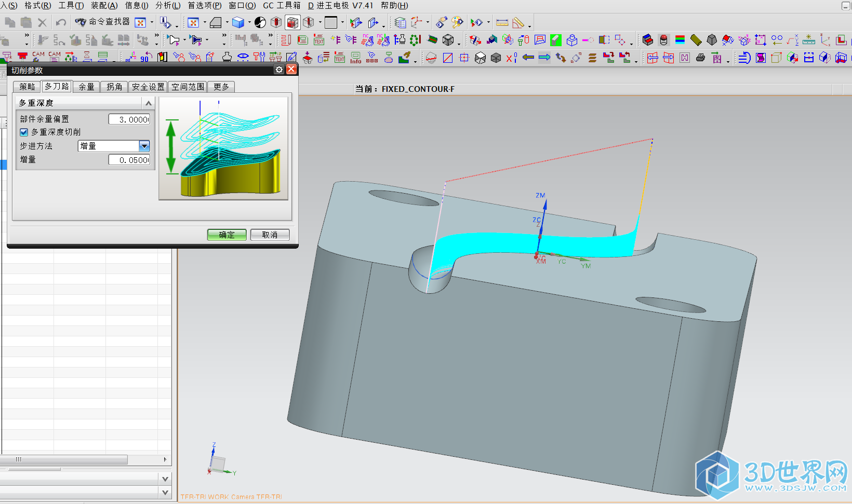852x504 pixels.
Task: Open the 工具(T) menu
Action: [71, 5]
